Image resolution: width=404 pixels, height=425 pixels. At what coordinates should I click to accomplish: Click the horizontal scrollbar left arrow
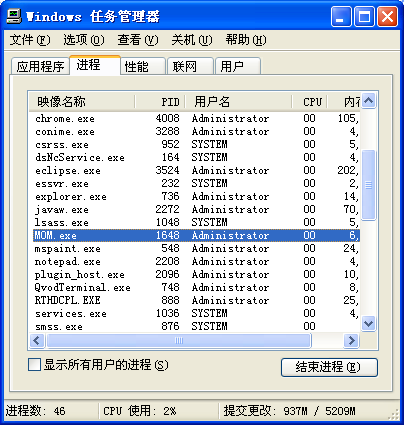[x=37, y=341]
